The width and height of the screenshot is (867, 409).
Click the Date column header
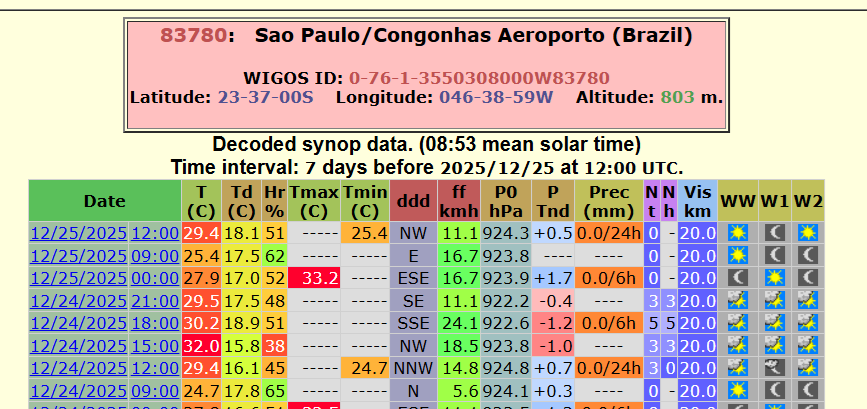[x=104, y=201]
